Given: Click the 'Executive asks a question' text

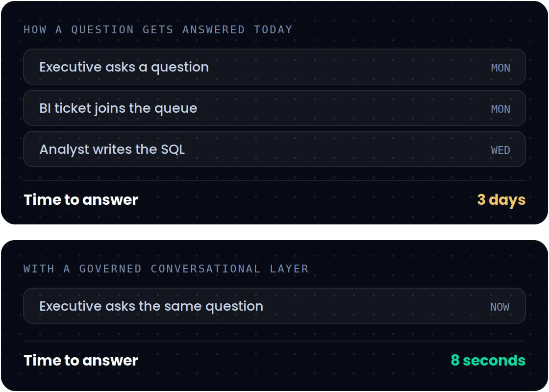Looking at the screenshot, I should [x=124, y=67].
